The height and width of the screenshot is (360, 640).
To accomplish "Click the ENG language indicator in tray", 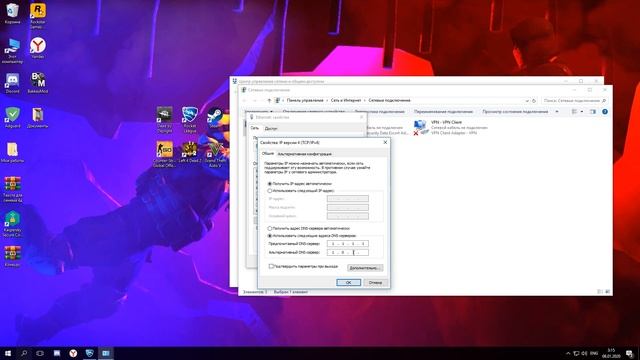I will pos(594,353).
